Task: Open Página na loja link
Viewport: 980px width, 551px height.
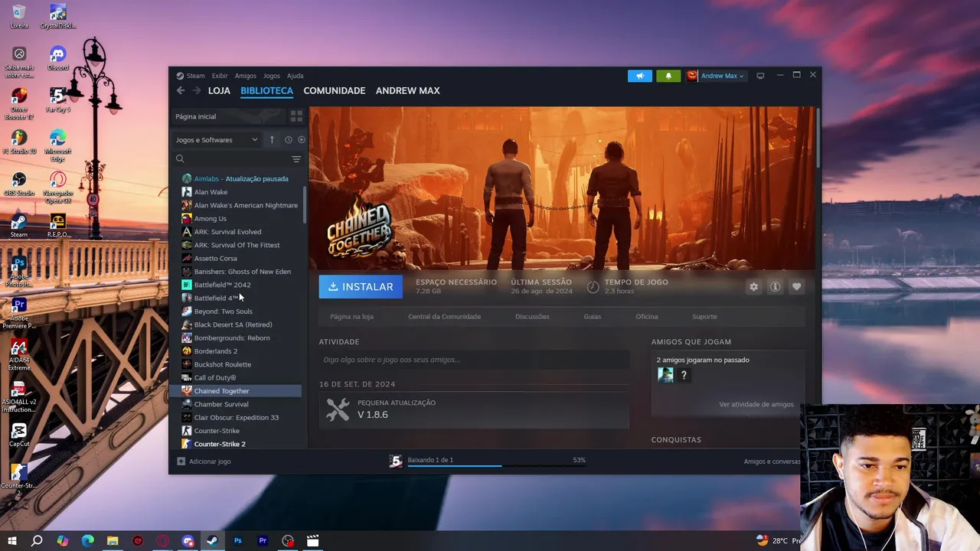Action: pos(351,316)
